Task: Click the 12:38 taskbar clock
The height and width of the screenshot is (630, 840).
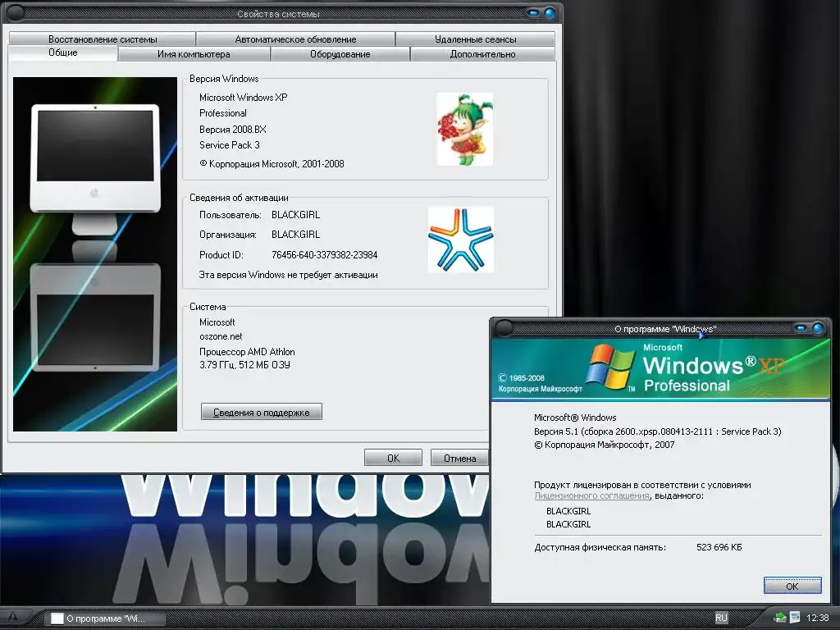Action: tap(818, 618)
